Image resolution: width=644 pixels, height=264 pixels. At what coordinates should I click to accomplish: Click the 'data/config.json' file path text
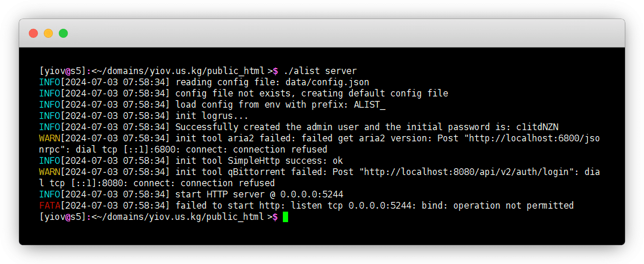click(x=327, y=82)
